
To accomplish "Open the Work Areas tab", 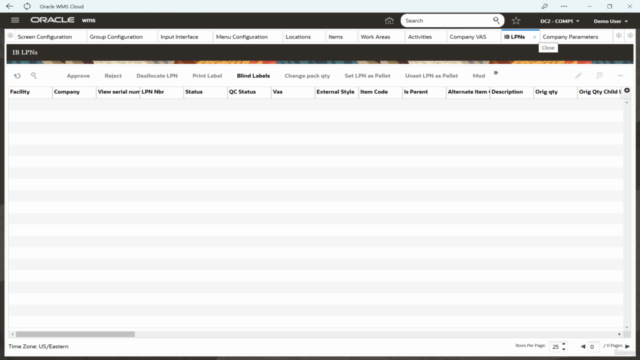I will (375, 37).
